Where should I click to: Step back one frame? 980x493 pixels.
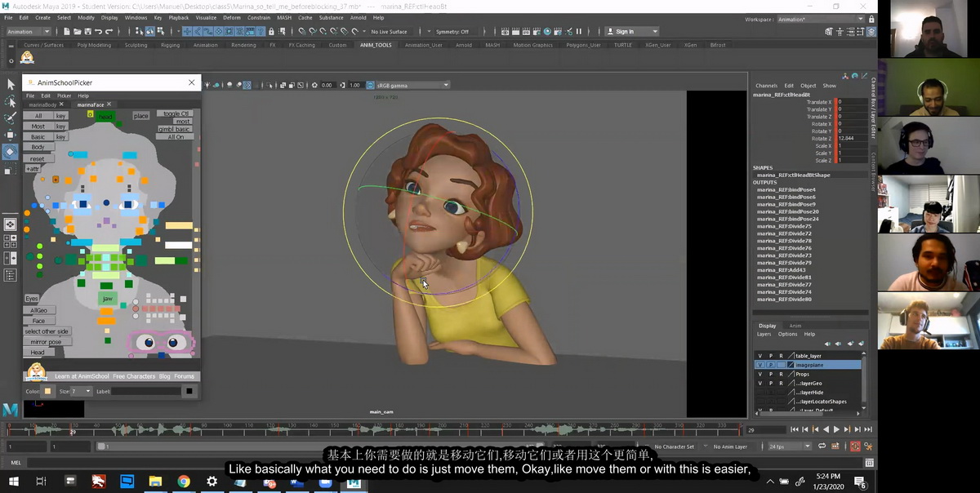pos(805,429)
